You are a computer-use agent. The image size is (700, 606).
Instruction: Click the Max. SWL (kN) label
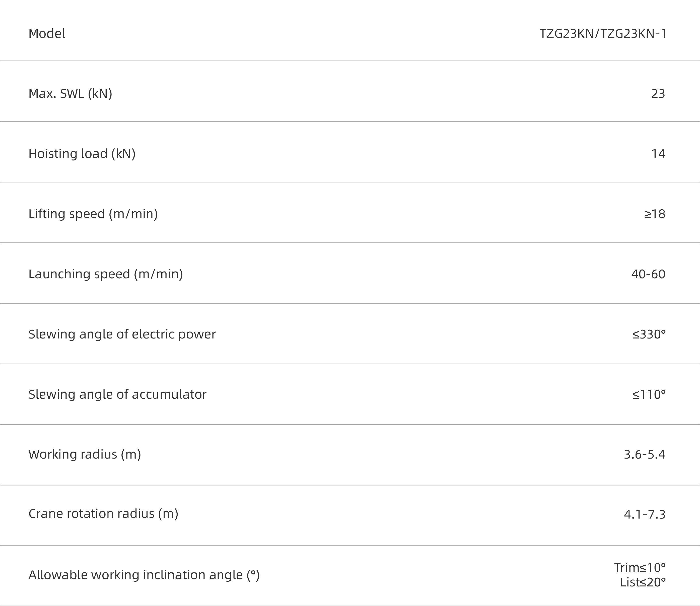(x=70, y=94)
